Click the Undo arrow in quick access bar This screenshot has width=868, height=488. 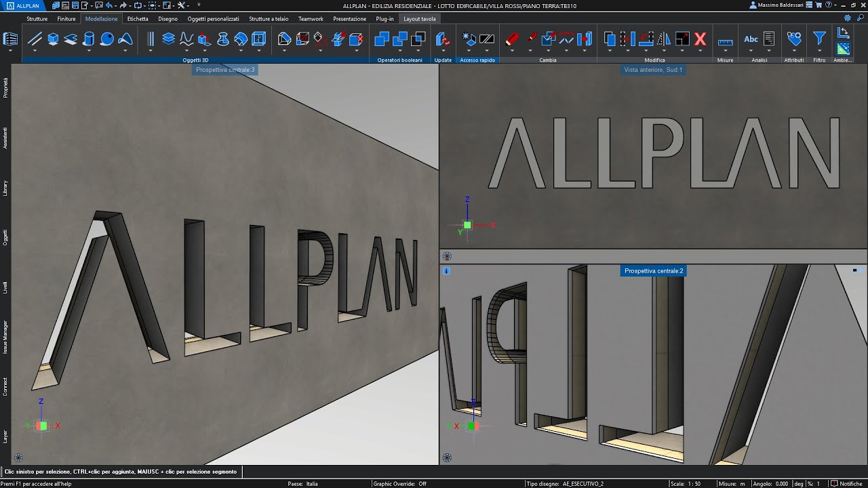pos(108,5)
